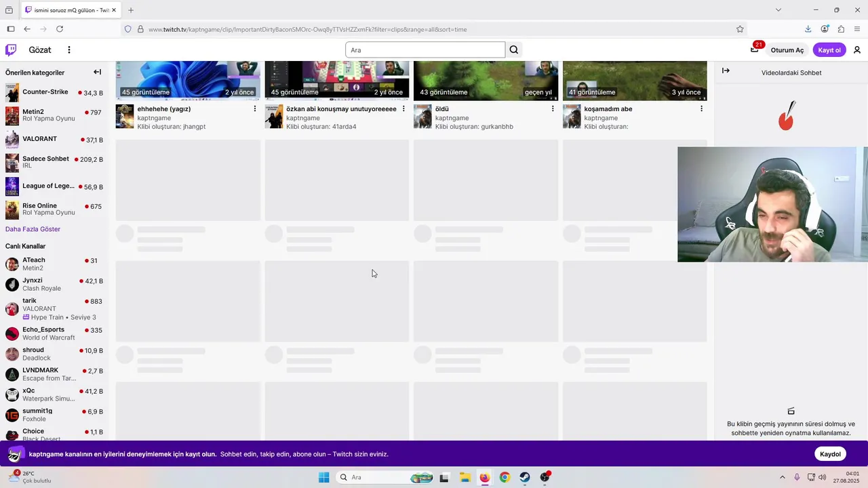This screenshot has width=868, height=488.
Task: Click the Gözat browse tab
Action: coord(40,49)
